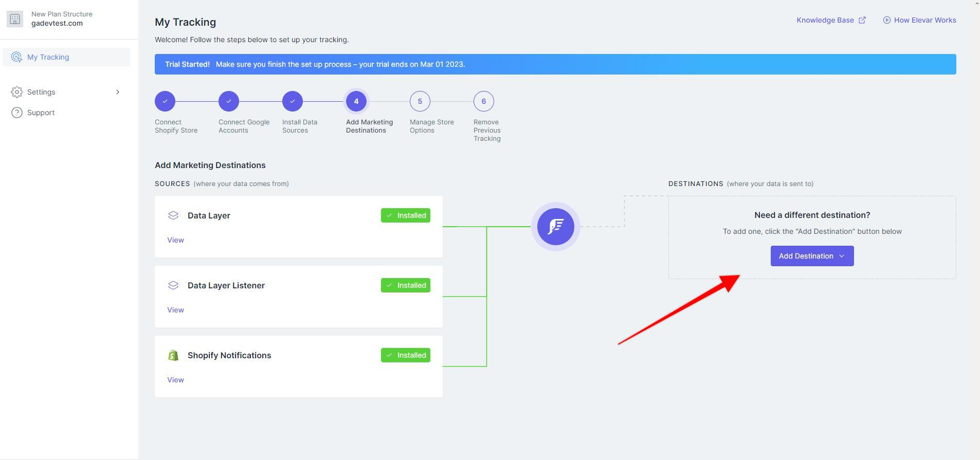
Task: Click the play icon before How Elevar Works
Action: [887, 20]
